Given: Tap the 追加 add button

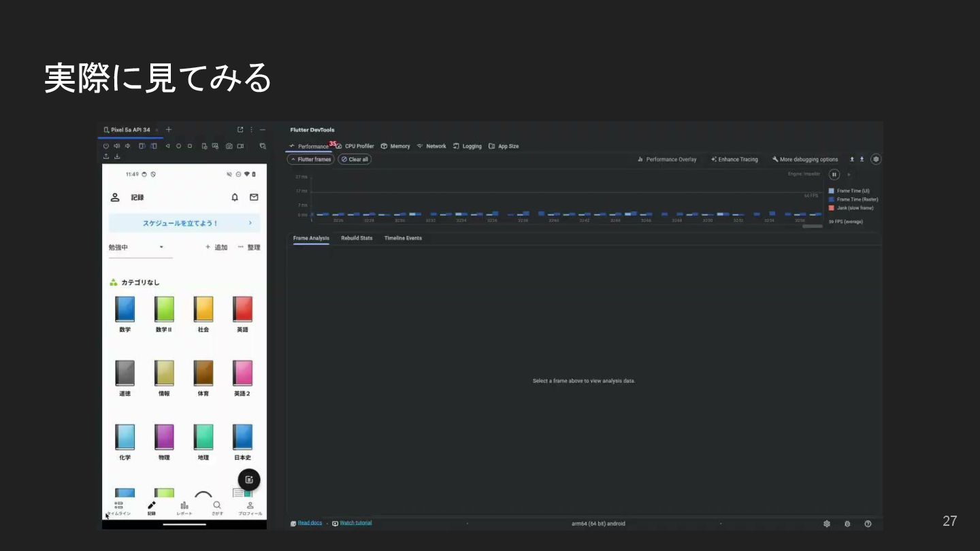Looking at the screenshot, I should click(217, 248).
